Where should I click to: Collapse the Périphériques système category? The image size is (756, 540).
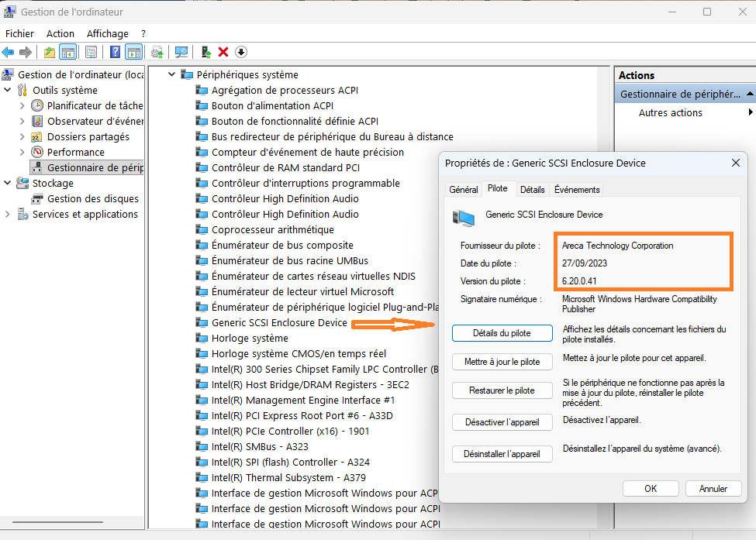(171, 74)
